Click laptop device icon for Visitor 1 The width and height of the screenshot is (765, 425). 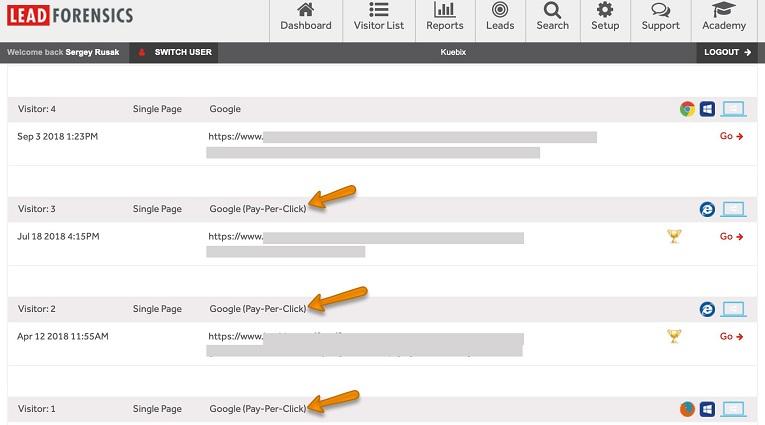[733, 409]
